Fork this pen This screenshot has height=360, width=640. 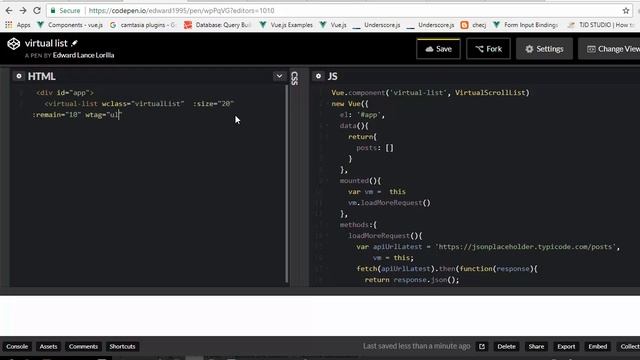pyautogui.click(x=488, y=49)
